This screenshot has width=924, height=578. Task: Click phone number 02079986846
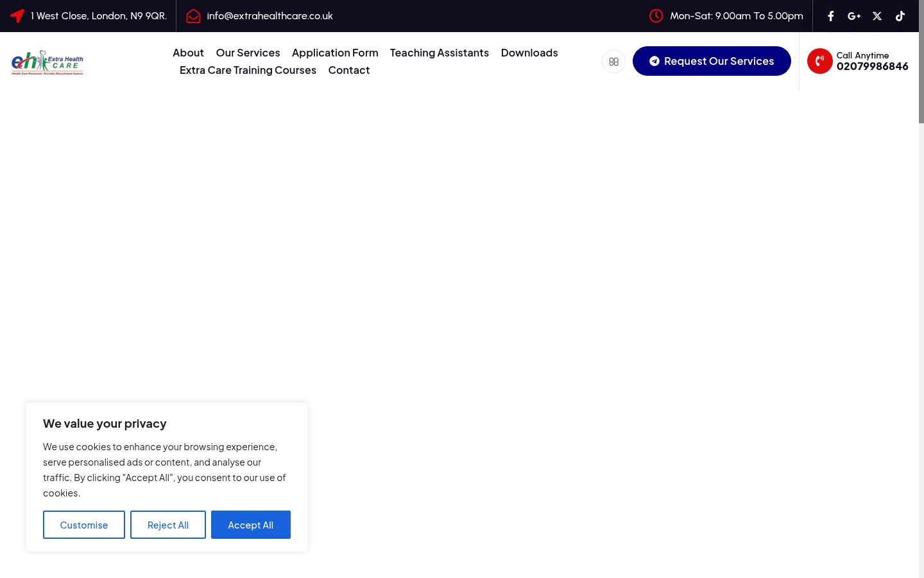873,66
